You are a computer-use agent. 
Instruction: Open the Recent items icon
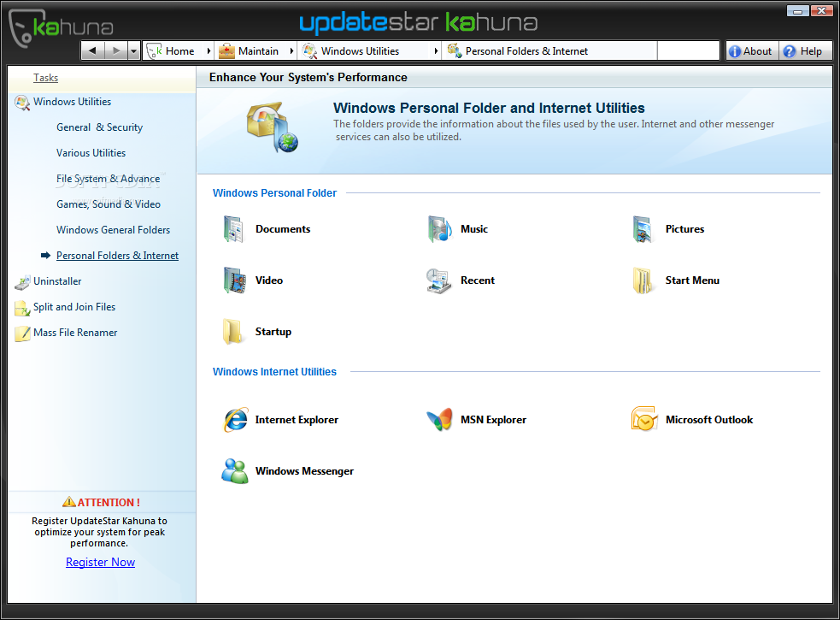point(438,280)
